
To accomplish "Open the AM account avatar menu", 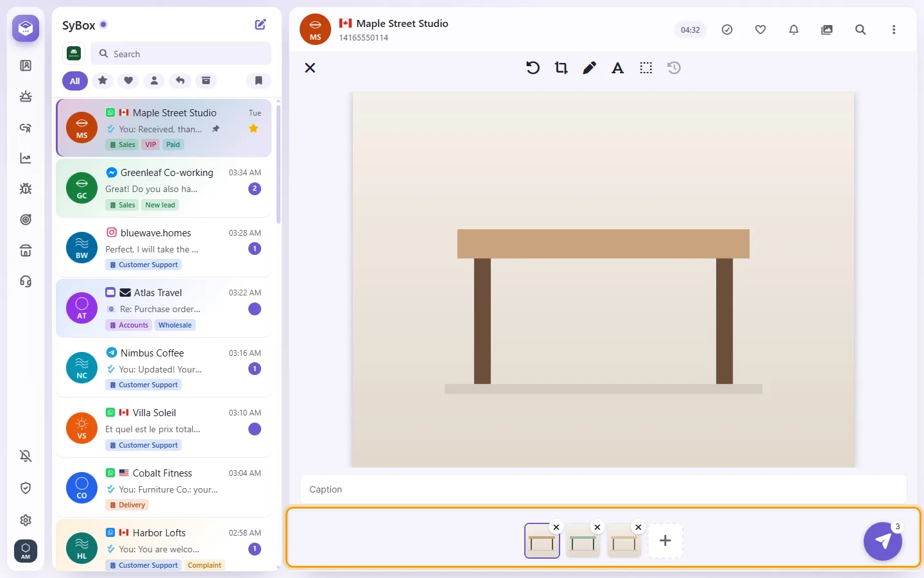I will click(x=26, y=551).
